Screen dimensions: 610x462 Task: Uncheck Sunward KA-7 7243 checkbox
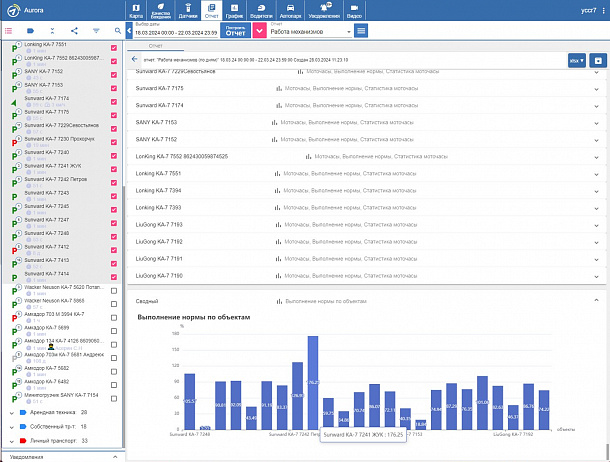(114, 196)
